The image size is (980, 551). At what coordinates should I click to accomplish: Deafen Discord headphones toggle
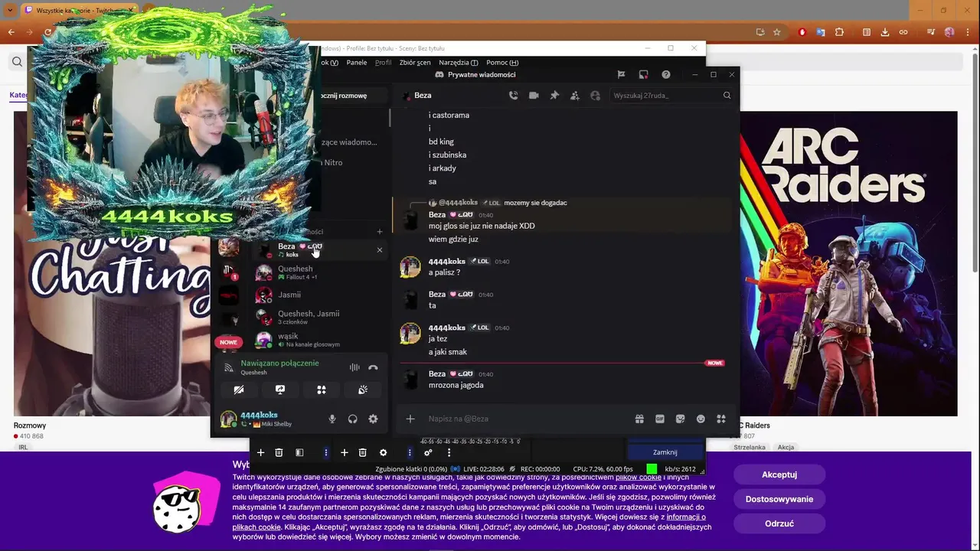(353, 419)
